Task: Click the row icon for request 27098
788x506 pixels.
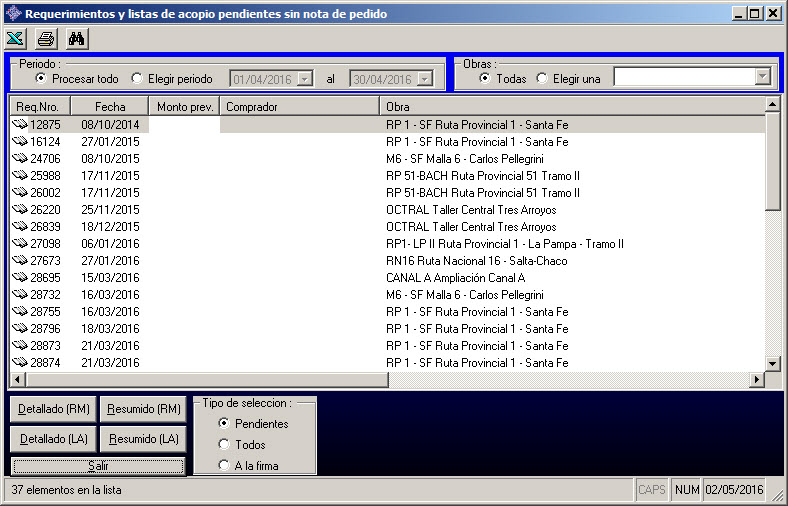Action: tap(20, 244)
